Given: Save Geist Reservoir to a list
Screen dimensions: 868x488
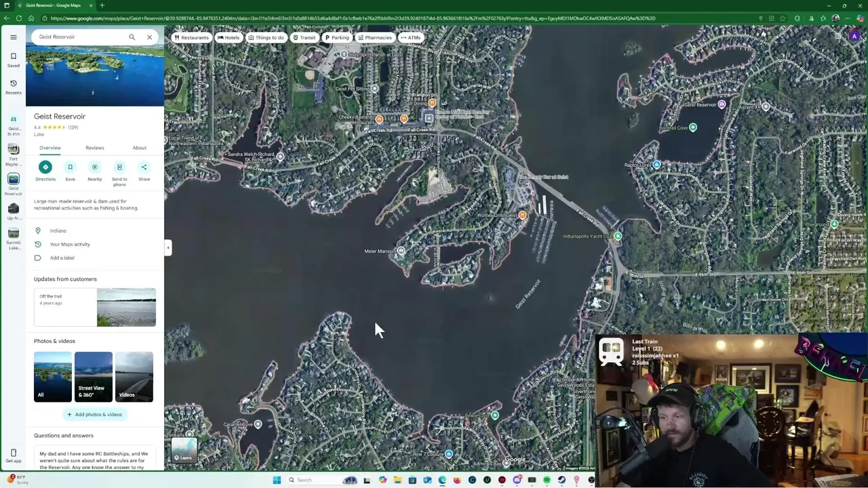Looking at the screenshot, I should point(70,171).
